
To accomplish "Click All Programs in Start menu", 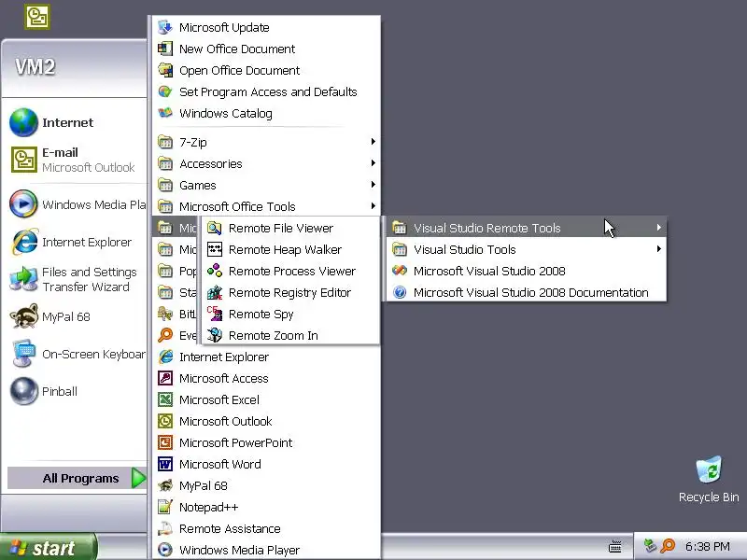I will pos(77,478).
